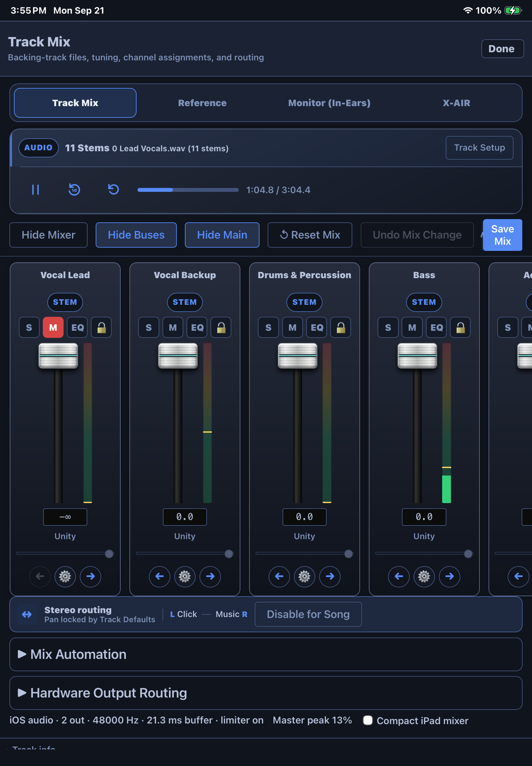Screen dimensions: 532x766
Task: Restart track from the beginning
Action: 113,190
